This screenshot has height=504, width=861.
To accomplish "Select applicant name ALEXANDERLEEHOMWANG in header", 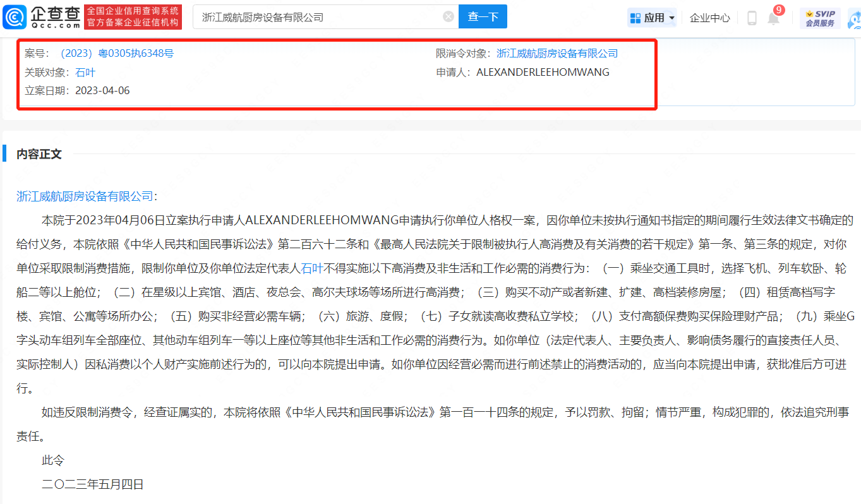I will click(x=543, y=72).
